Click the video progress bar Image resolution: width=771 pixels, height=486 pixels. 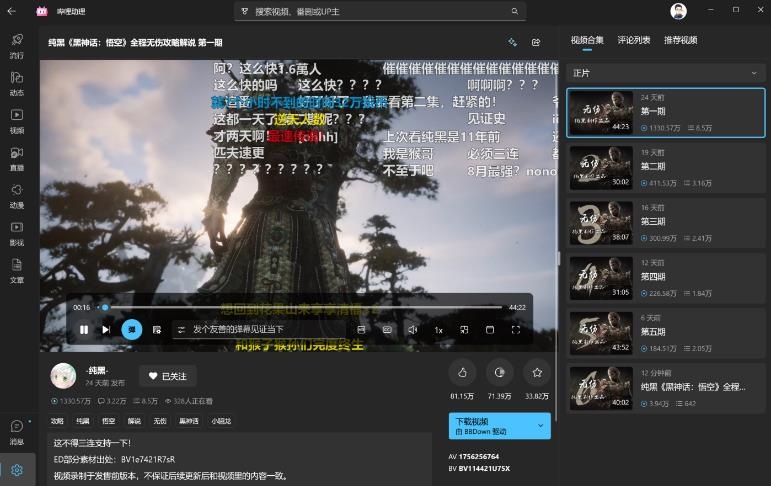click(300, 307)
